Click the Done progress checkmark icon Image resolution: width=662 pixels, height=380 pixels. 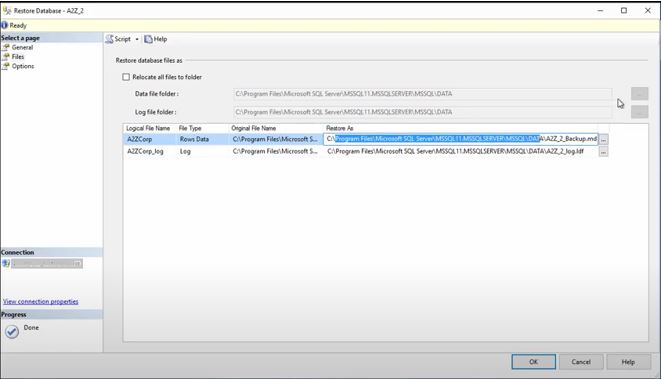coord(12,332)
